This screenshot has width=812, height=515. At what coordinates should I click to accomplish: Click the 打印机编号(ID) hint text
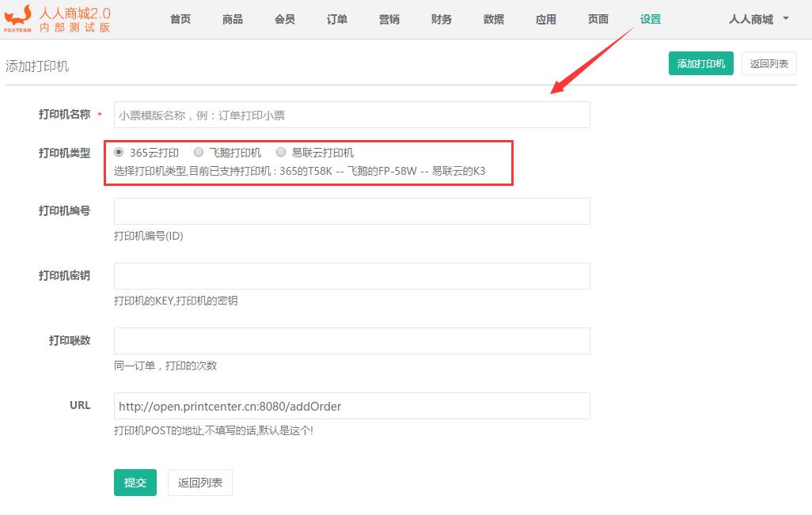(x=149, y=236)
